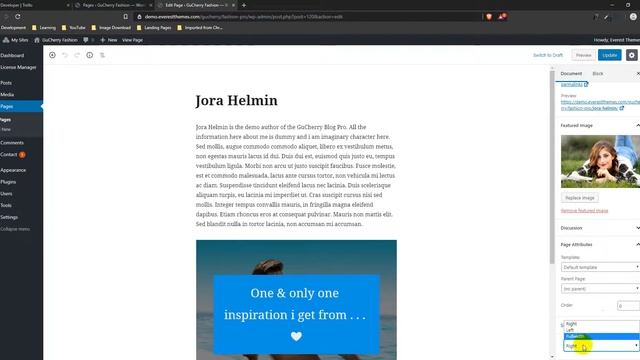Viewport: 640px width, 360px height.
Task: Open the comments bubble in admin bar
Action: [86, 40]
